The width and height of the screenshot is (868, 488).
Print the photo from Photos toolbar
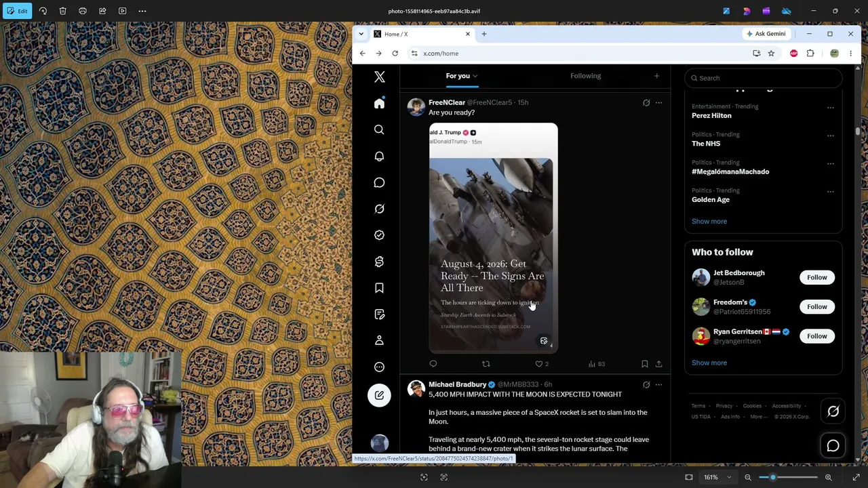(x=83, y=11)
